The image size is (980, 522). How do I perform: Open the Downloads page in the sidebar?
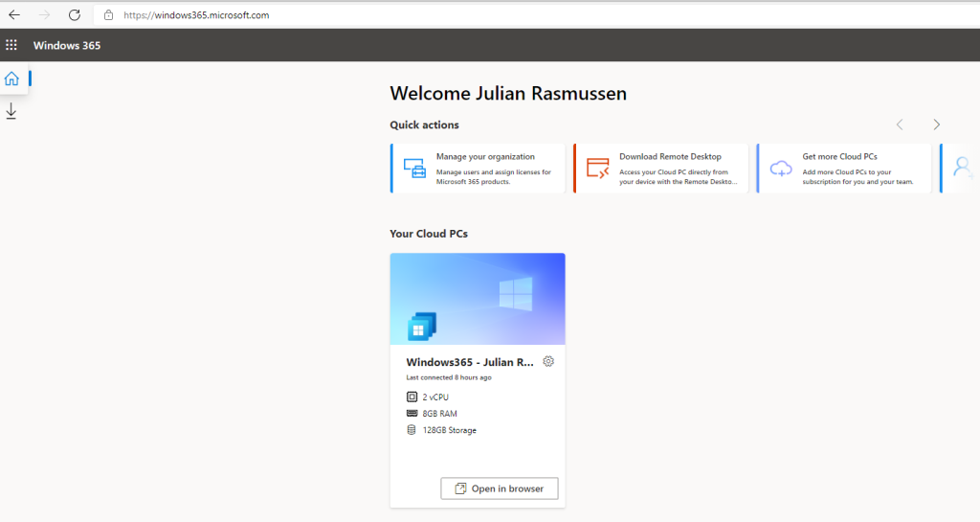11,111
